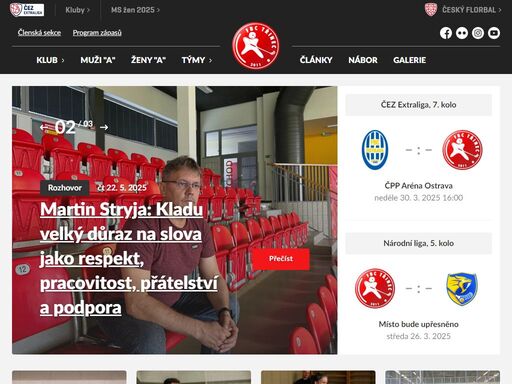Expand the Kluby dropdown
Screen dimensions: 512x384
(x=78, y=10)
